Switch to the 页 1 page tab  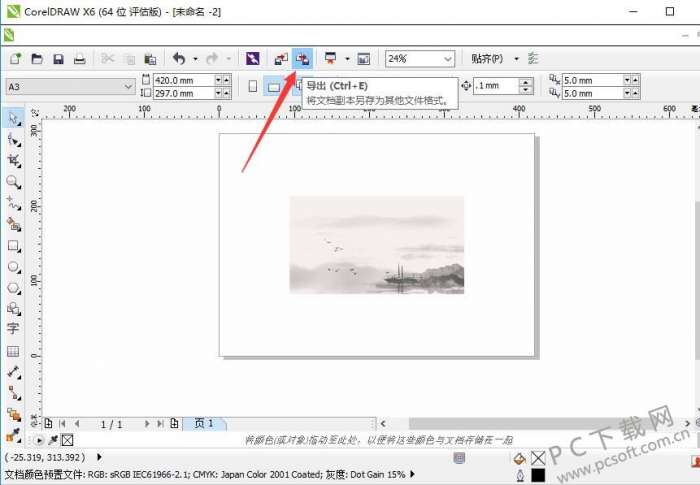pyautogui.click(x=204, y=423)
